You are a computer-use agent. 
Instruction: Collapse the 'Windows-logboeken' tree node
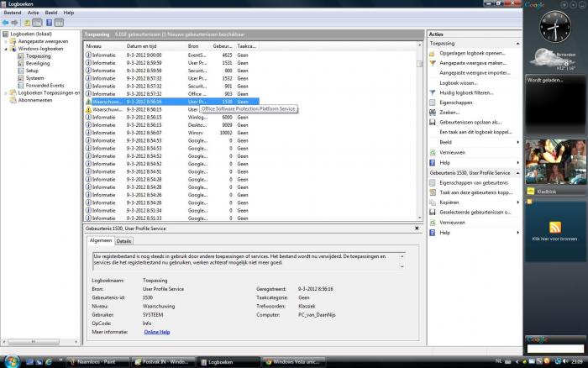pyautogui.click(x=4, y=49)
